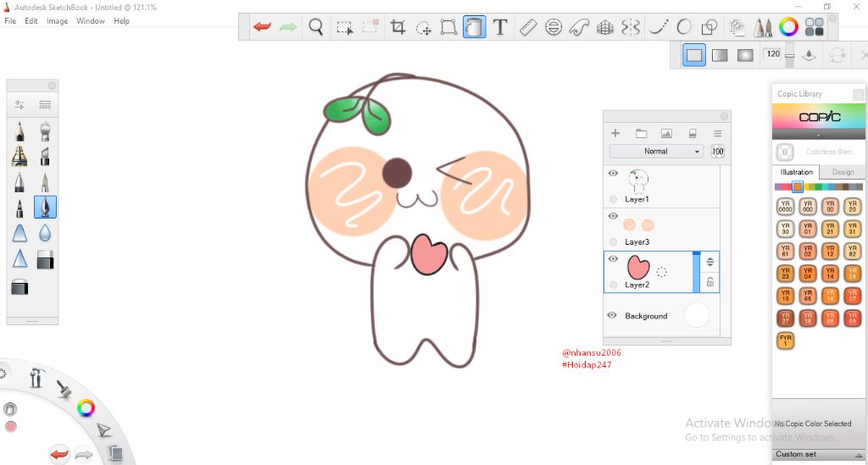Image resolution: width=868 pixels, height=465 pixels.
Task: Select the yellow Marker brush
Action: pyautogui.click(x=19, y=157)
